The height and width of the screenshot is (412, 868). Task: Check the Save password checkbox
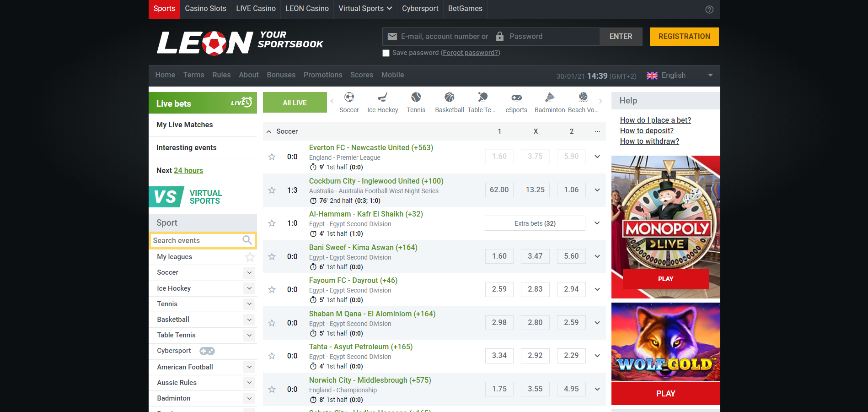coord(386,53)
